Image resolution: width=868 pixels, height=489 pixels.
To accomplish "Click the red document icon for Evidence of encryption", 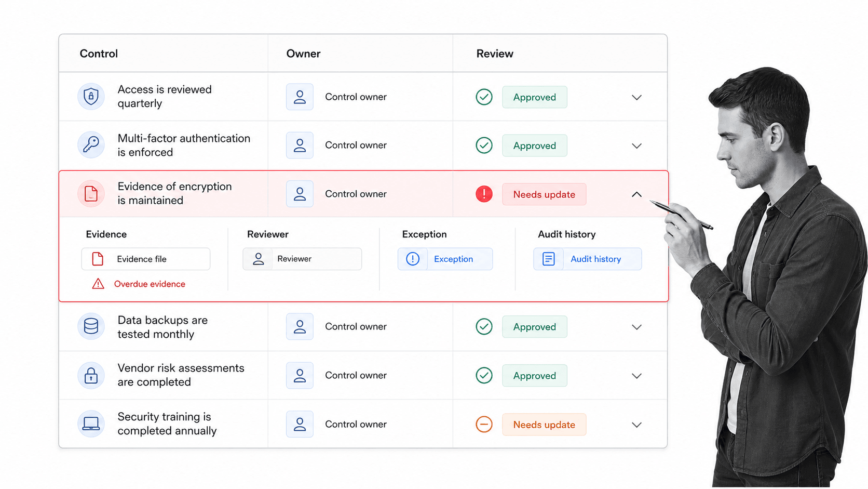I will pyautogui.click(x=91, y=194).
